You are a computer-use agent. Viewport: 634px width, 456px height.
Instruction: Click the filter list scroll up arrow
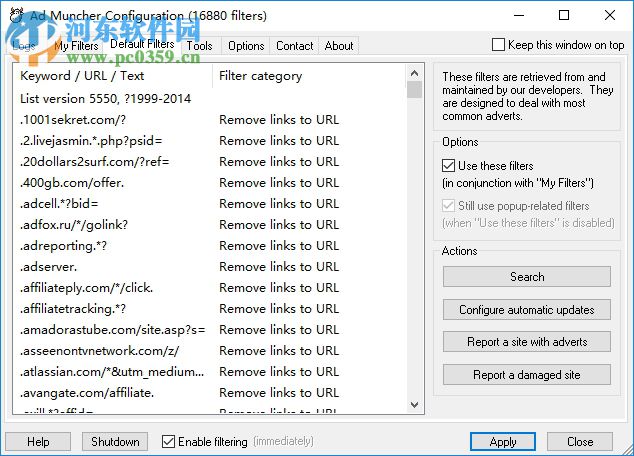tap(414, 73)
